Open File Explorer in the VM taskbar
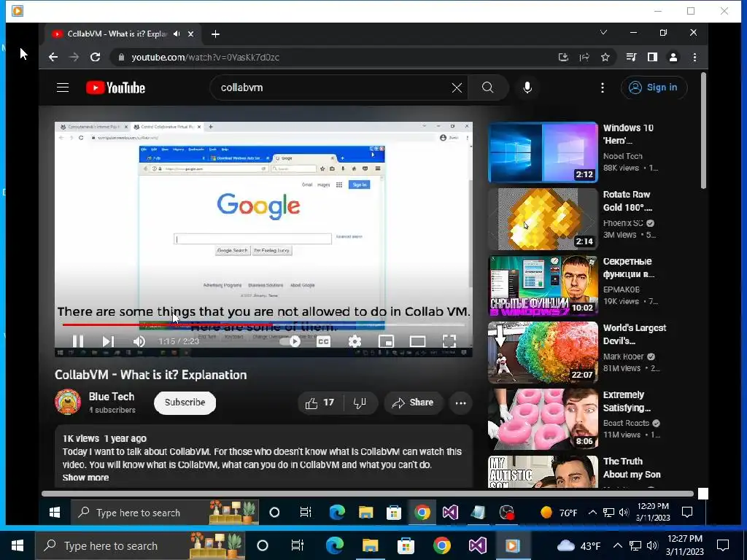The image size is (747, 560). tap(366, 513)
